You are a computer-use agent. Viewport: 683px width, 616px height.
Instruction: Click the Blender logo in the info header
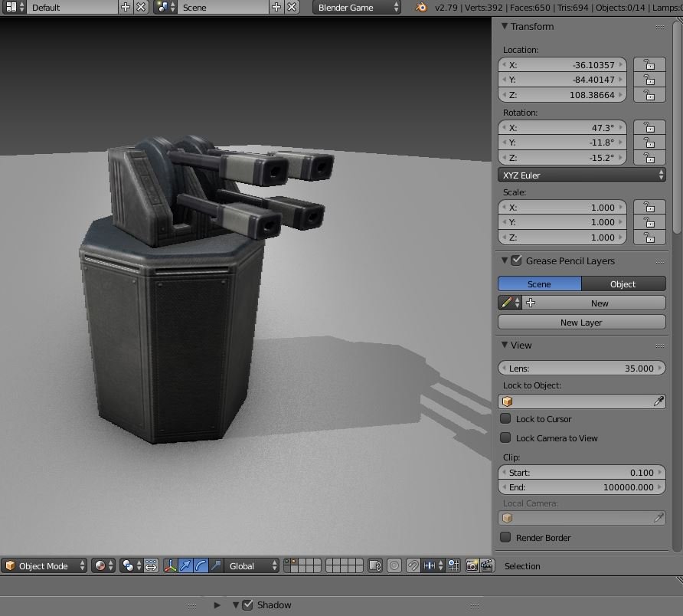point(420,8)
